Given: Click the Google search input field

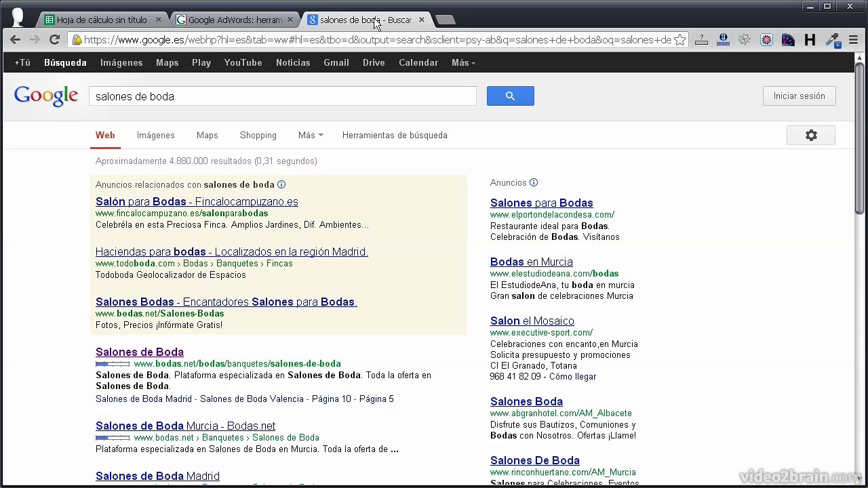Looking at the screenshot, I should [283, 96].
